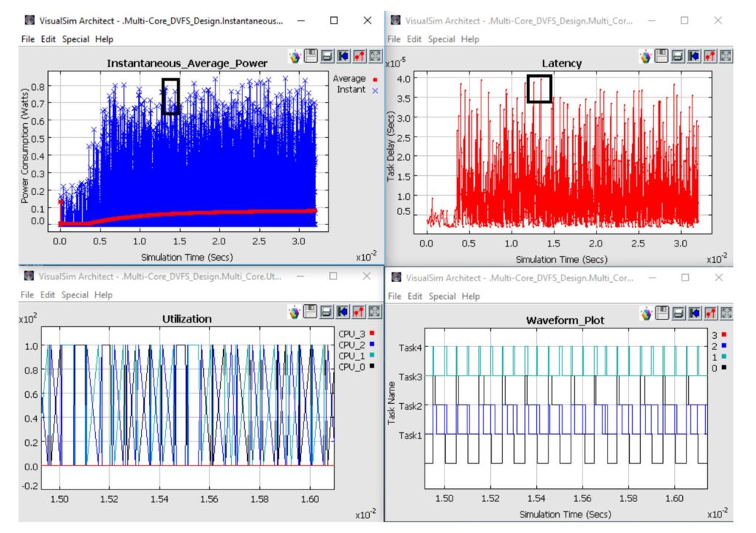Click the blue Instant legend marker
Screen dimensions: 756x533
coord(375,90)
